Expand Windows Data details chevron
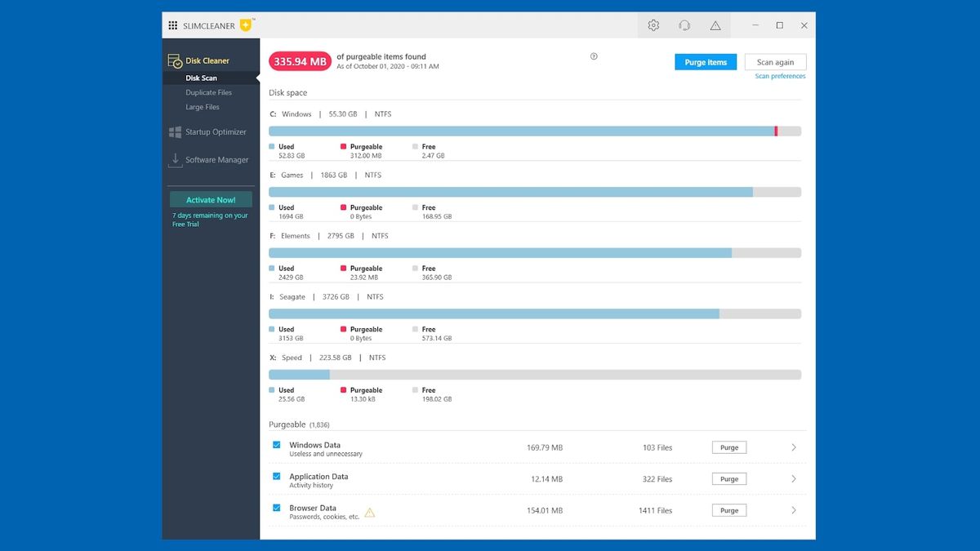980x551 pixels. pos(794,447)
